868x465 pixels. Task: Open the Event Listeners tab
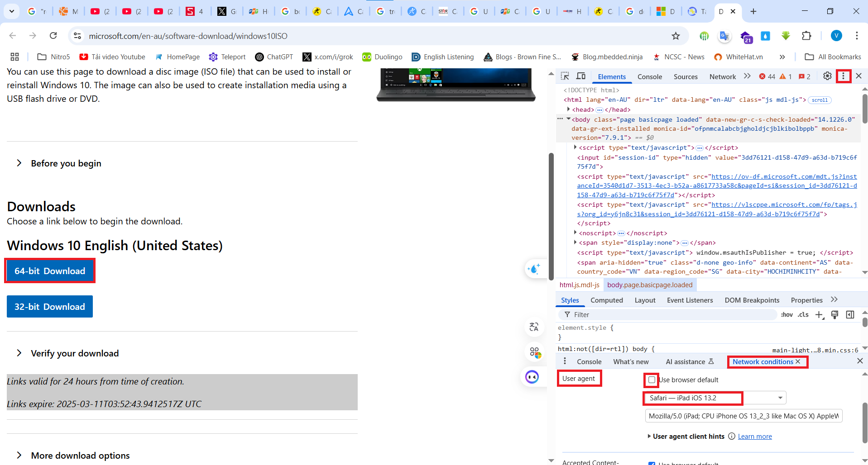(x=690, y=300)
